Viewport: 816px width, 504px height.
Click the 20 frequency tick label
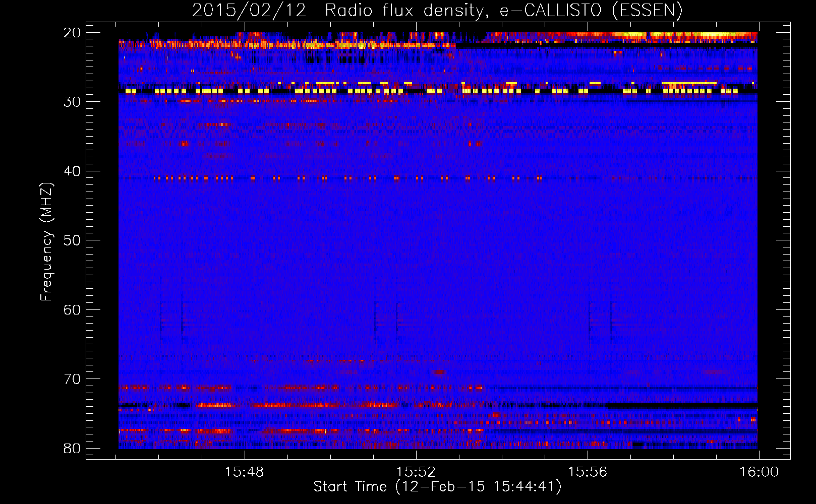(72, 33)
